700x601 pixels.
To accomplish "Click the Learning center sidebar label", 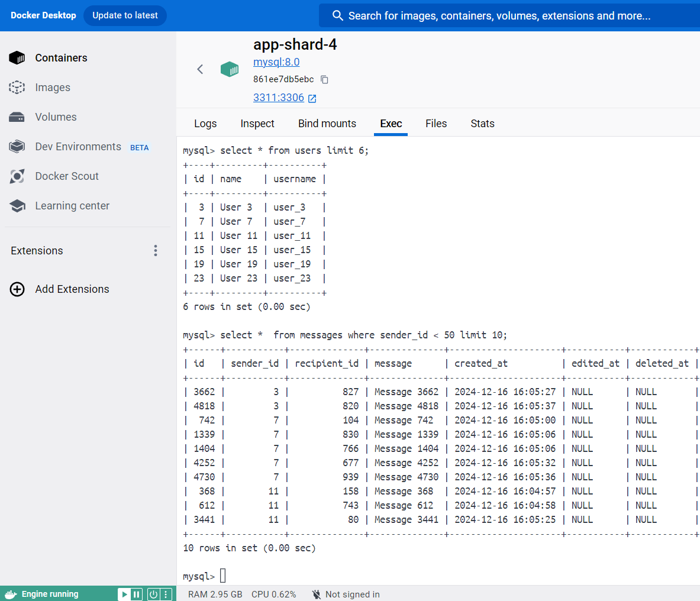I will (x=72, y=206).
